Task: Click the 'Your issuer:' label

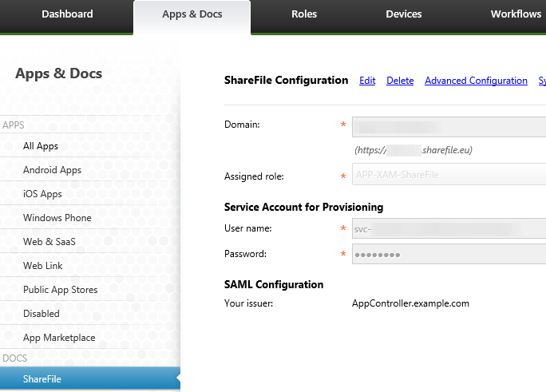Action: [248, 303]
